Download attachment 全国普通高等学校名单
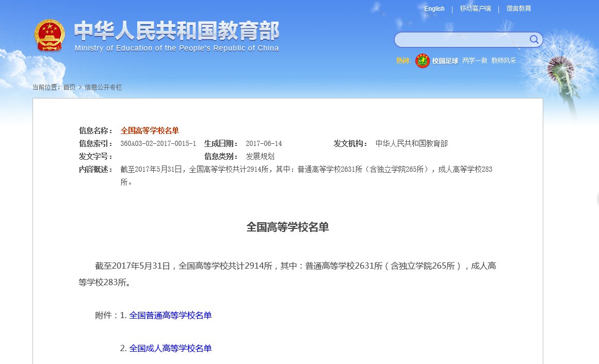The width and height of the screenshot is (599, 364). pos(171,316)
